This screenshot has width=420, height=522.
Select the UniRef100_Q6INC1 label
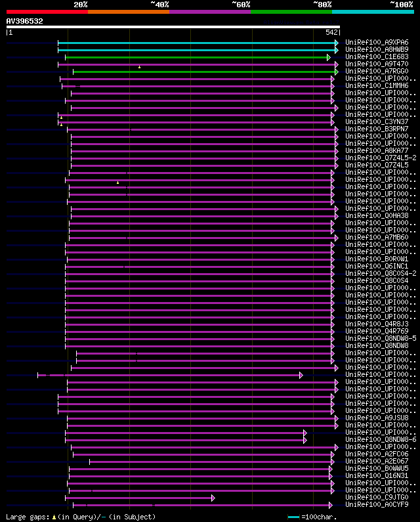(x=377, y=267)
